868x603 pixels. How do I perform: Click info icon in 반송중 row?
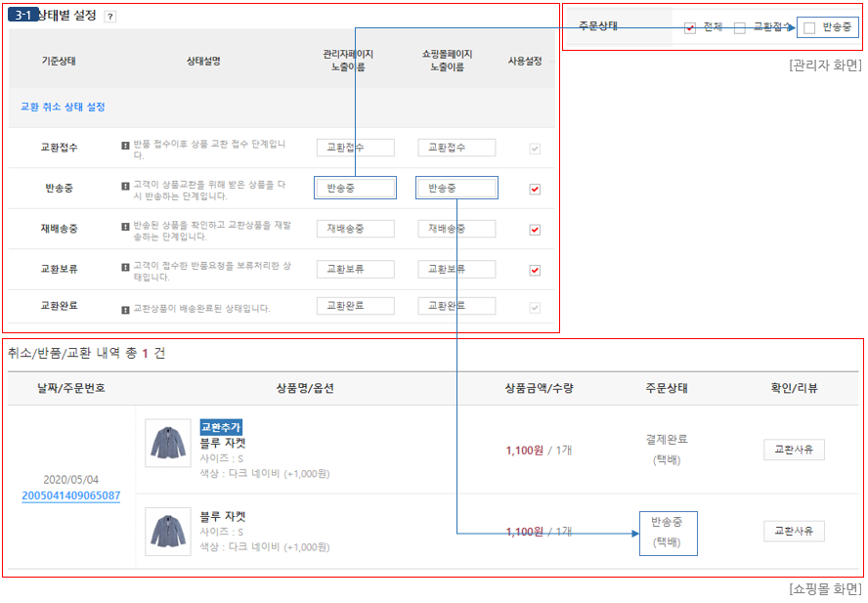coord(125,186)
